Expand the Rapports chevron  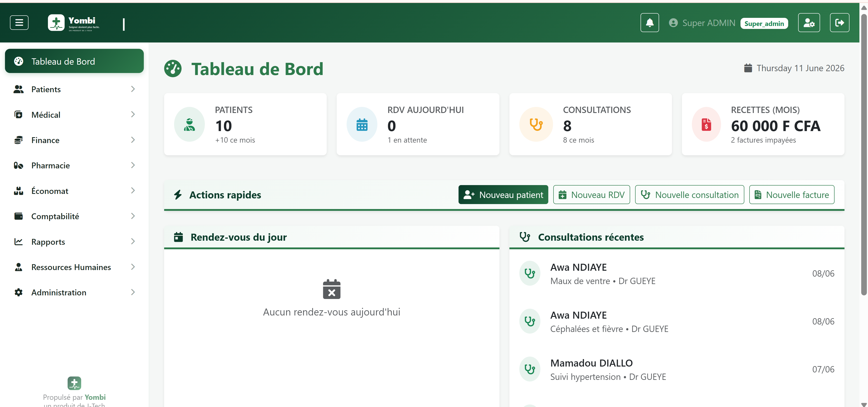[133, 241]
